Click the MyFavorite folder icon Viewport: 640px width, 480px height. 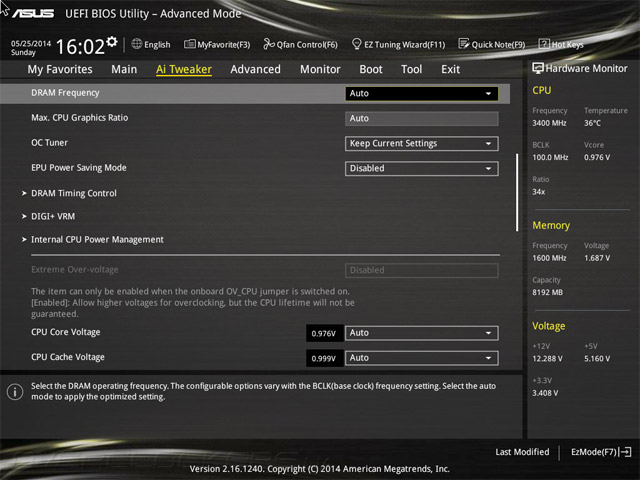189,44
